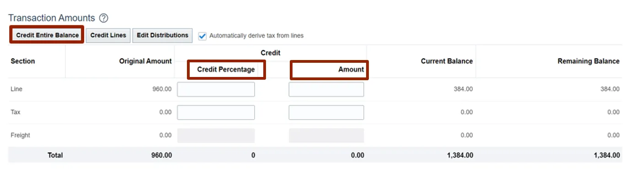This screenshot has height=181, width=644.
Task: Open Edit Distributions
Action: [162, 35]
